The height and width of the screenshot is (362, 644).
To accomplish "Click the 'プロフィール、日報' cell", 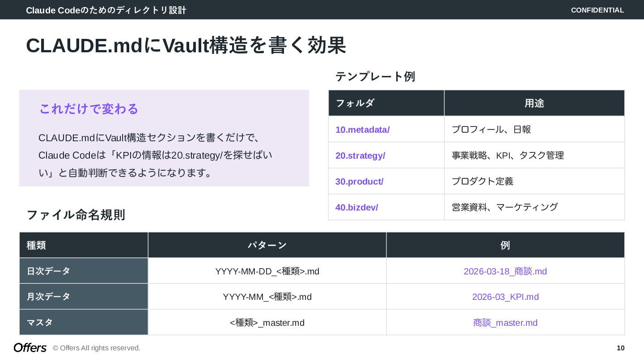I will tap(534, 129).
